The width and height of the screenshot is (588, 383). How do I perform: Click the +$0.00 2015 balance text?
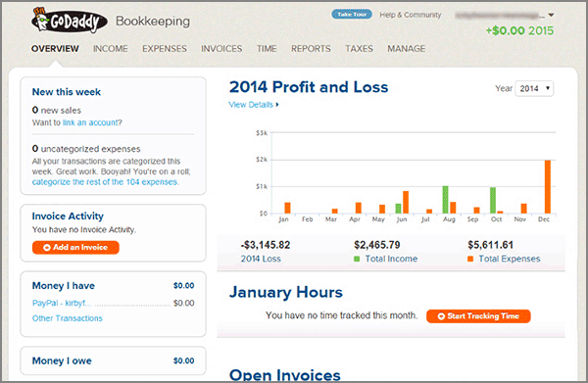click(519, 30)
